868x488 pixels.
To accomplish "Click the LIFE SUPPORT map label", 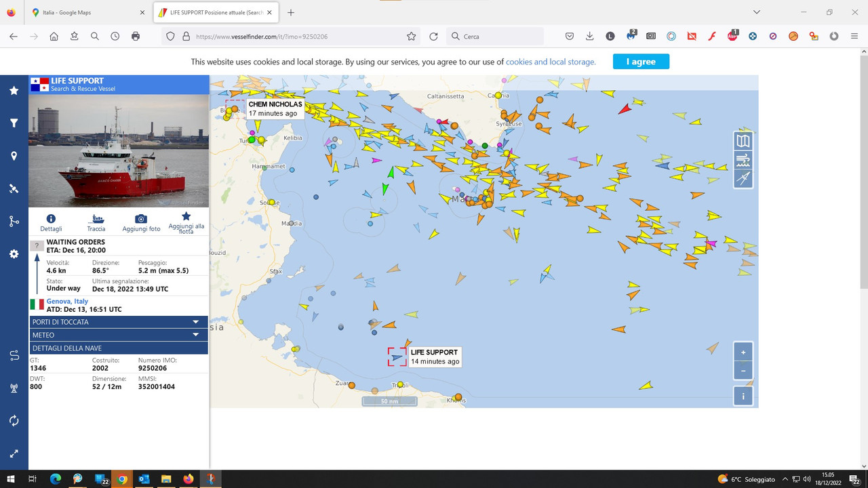I will point(435,357).
